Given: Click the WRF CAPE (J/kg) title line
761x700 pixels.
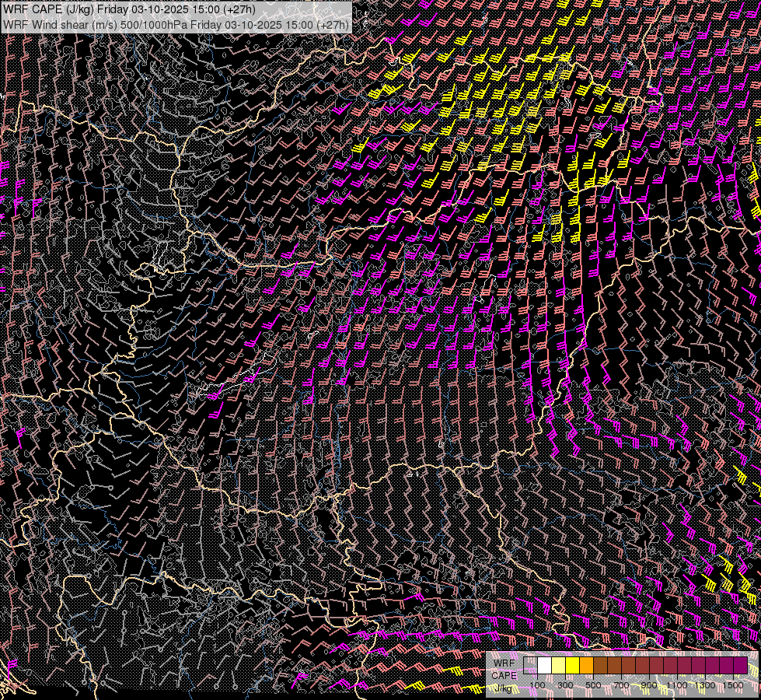Looking at the screenshot, I should click(128, 9).
